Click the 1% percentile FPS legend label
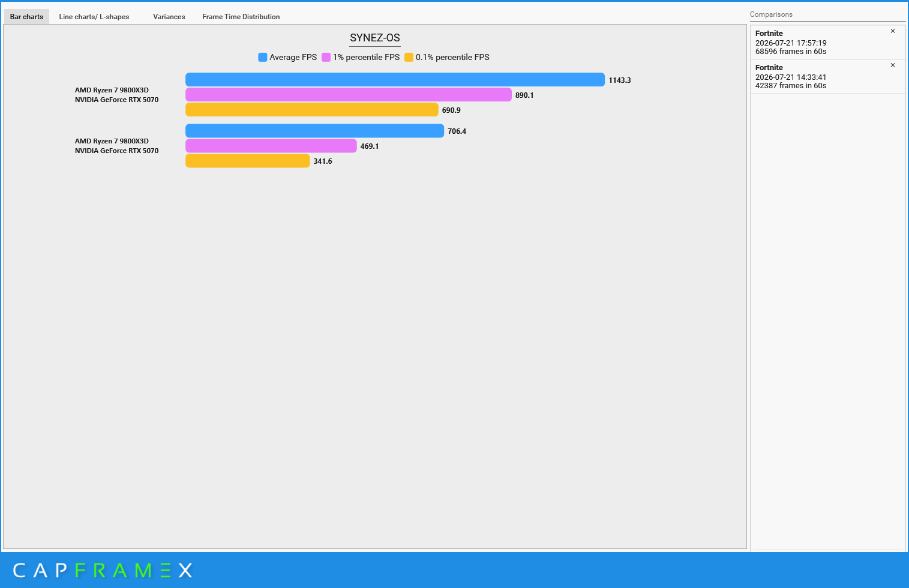Viewport: 909px width, 588px height. (x=366, y=57)
